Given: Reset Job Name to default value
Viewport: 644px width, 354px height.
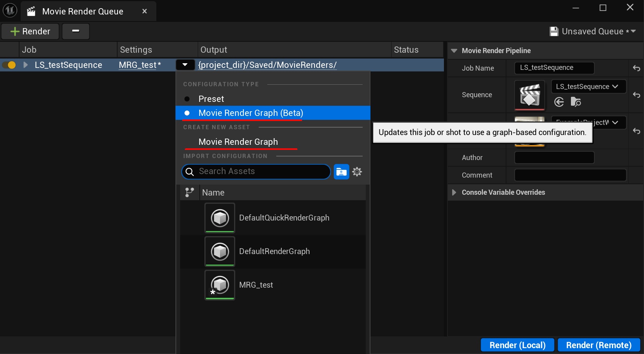Looking at the screenshot, I should pos(636,68).
